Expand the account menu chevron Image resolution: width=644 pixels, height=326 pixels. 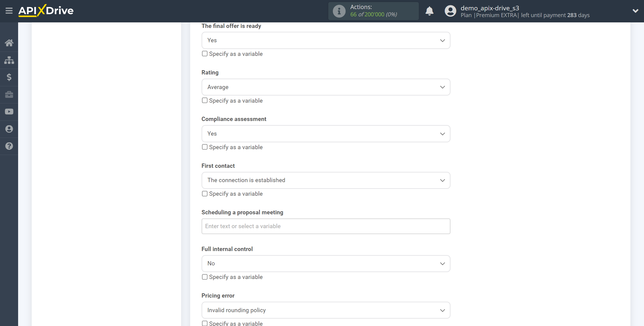point(635,11)
